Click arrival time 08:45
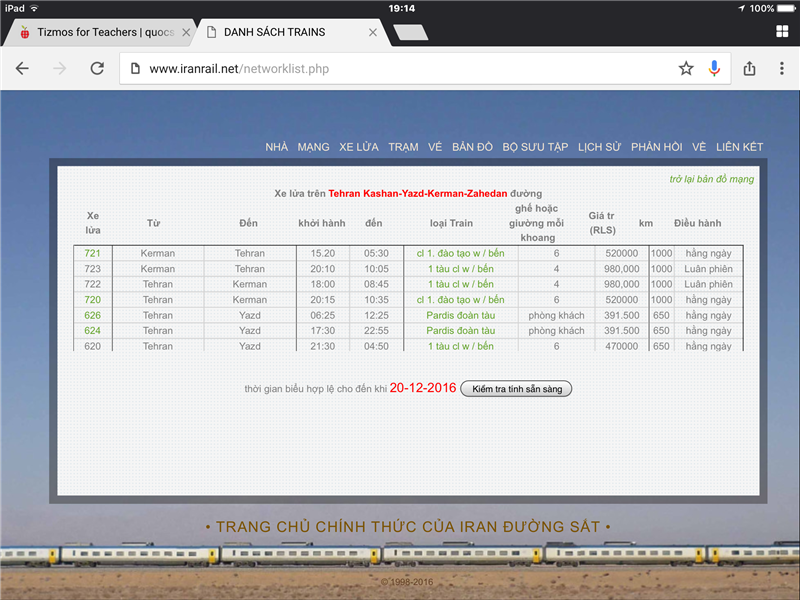 [376, 284]
